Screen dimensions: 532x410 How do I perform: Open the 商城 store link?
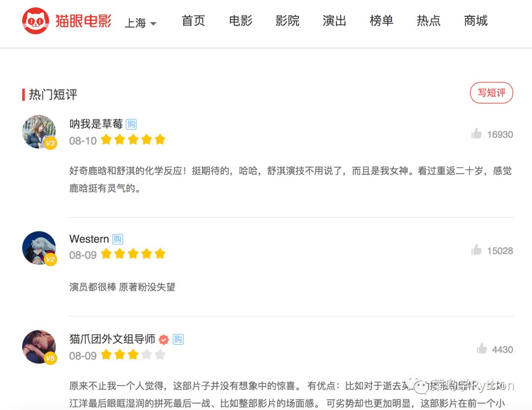click(476, 21)
